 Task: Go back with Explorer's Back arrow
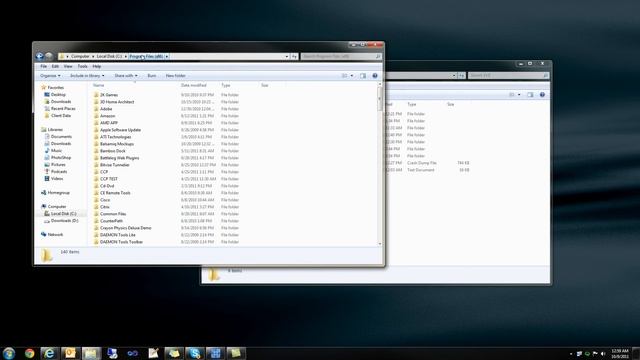(x=40, y=56)
